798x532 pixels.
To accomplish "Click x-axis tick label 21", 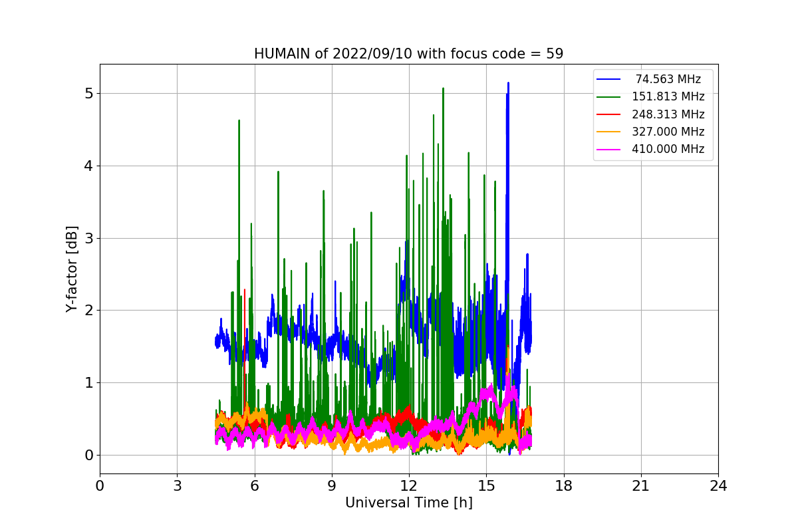I will (x=641, y=486).
